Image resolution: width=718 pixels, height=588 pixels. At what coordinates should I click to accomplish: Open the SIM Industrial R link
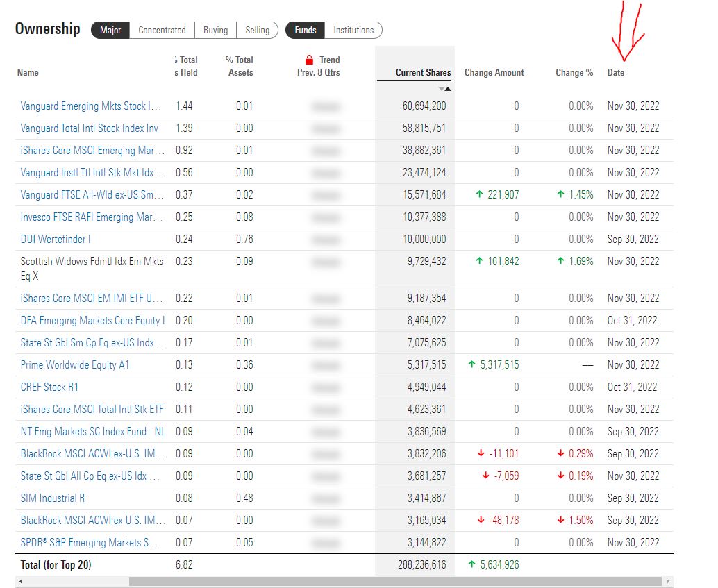(53, 498)
